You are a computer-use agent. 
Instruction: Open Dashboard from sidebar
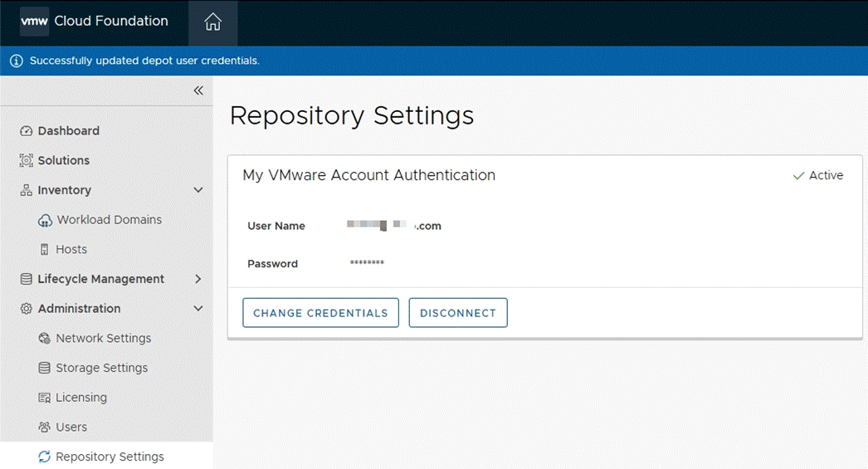click(69, 130)
